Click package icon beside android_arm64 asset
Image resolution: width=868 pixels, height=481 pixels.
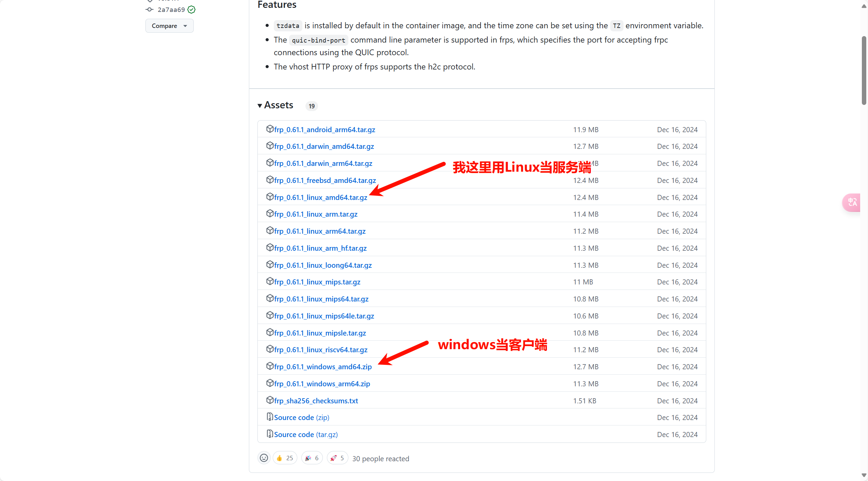tap(270, 129)
